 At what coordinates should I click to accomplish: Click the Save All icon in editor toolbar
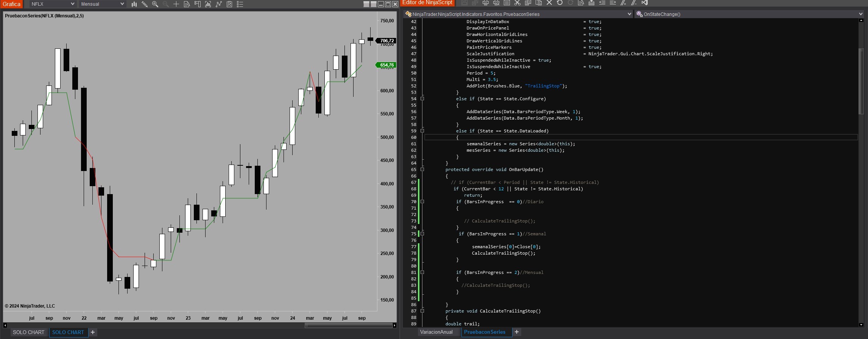(475, 3)
